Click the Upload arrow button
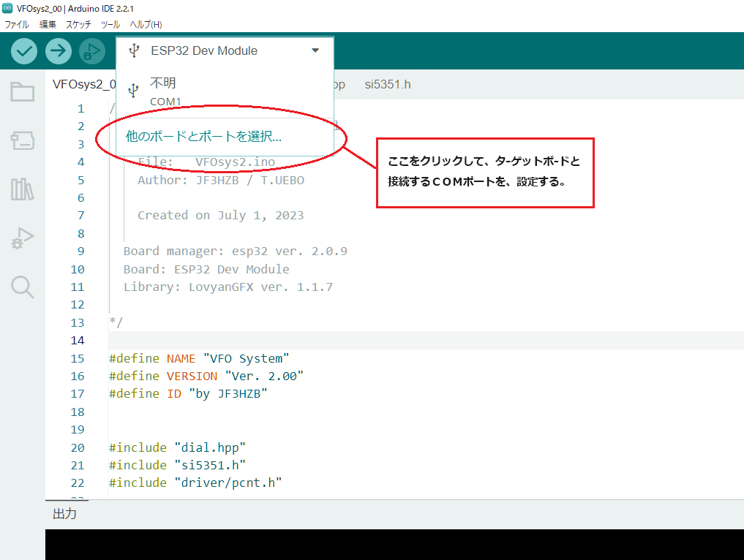744x560 pixels. click(59, 50)
